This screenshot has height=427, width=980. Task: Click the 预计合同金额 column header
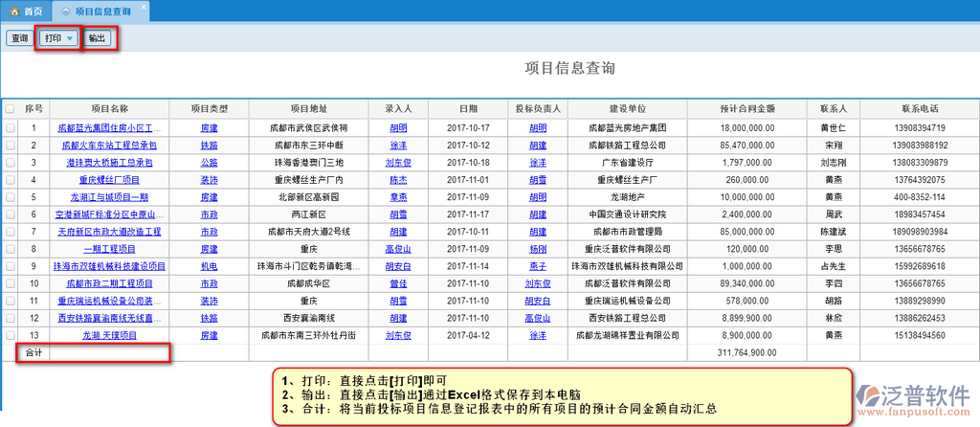(x=746, y=109)
